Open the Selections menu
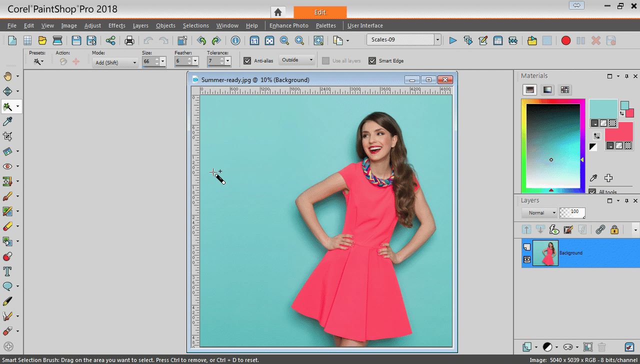 [x=195, y=25]
